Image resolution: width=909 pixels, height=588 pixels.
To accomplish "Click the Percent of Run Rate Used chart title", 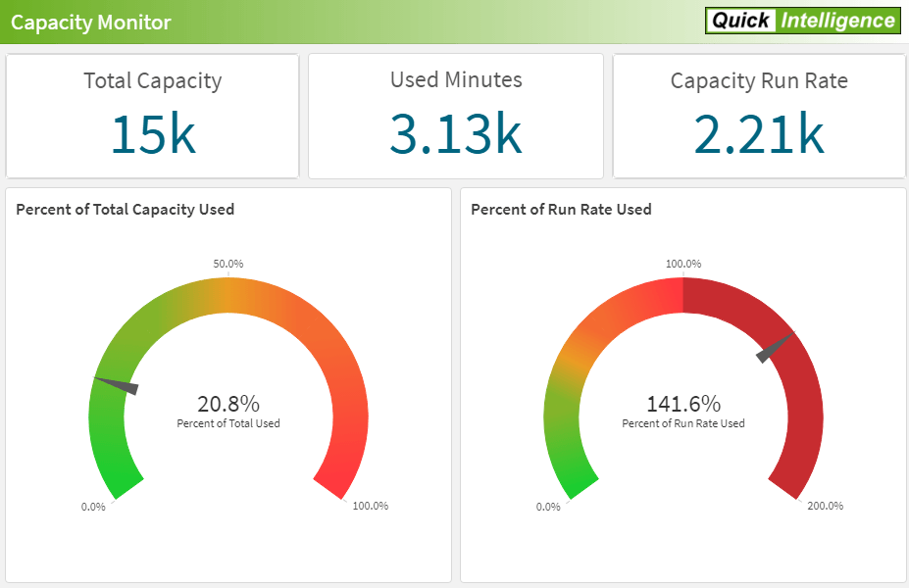I will tap(561, 209).
